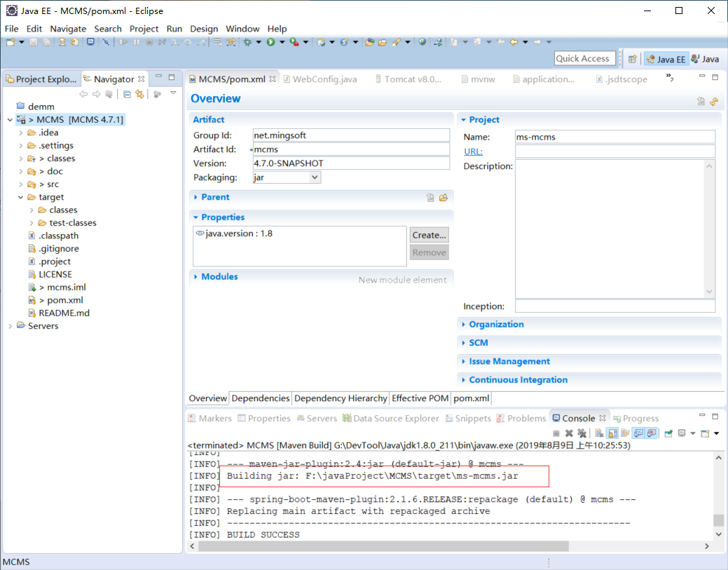Close the MCMS/pom.xml editor tab
Image resolution: width=728 pixels, height=570 pixels.
273,79
